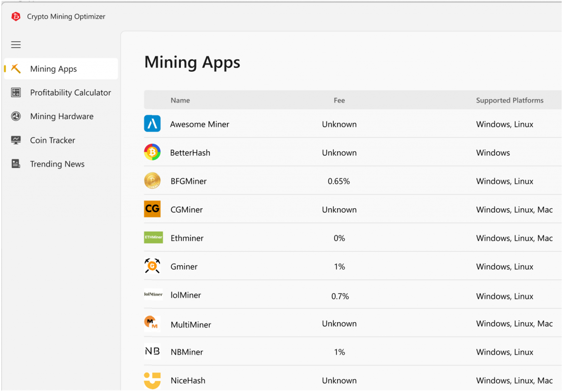Viewport: 562px width, 392px height.
Task: Click the Gminer pickaxe icon
Action: [x=152, y=266]
